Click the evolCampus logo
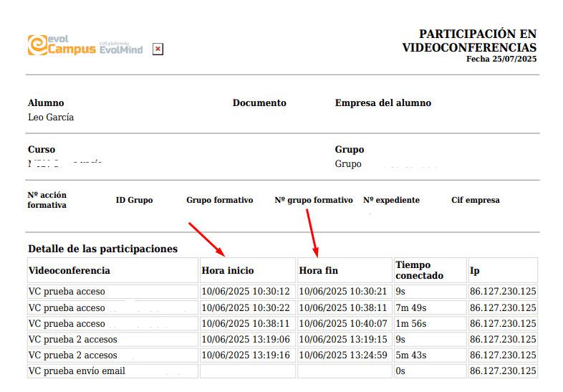563x392 pixels. click(85, 46)
